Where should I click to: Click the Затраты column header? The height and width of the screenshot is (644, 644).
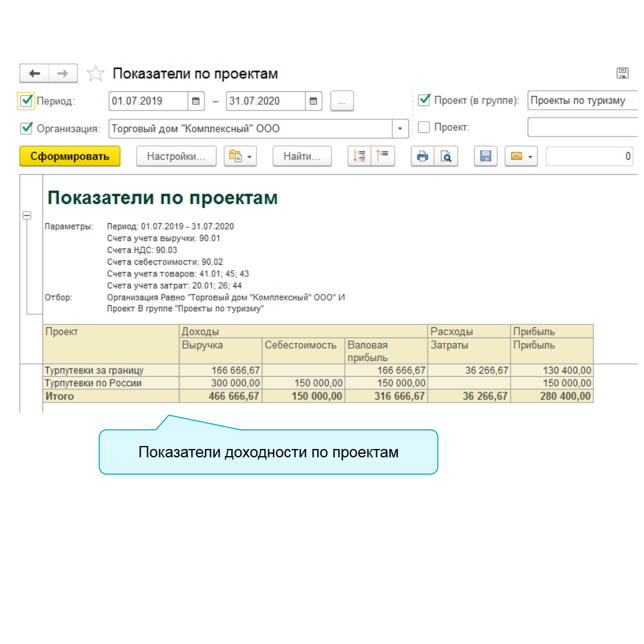point(469,351)
